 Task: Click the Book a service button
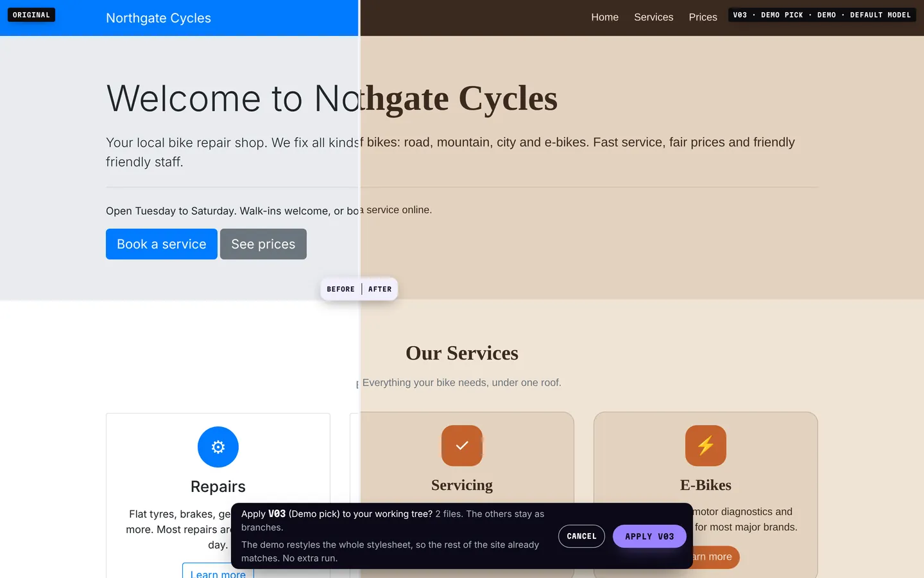pos(162,244)
